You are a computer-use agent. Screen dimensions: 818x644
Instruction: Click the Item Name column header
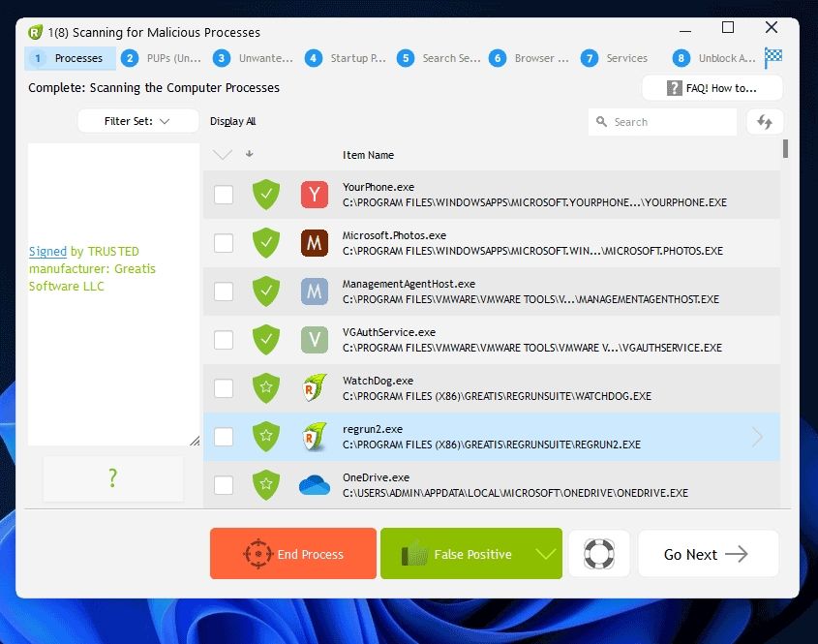(x=368, y=155)
